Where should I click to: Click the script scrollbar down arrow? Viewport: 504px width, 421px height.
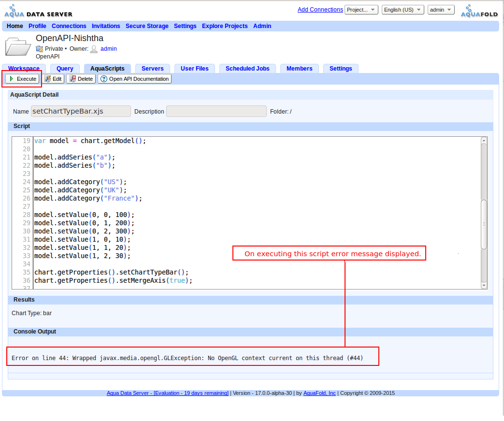(x=484, y=285)
